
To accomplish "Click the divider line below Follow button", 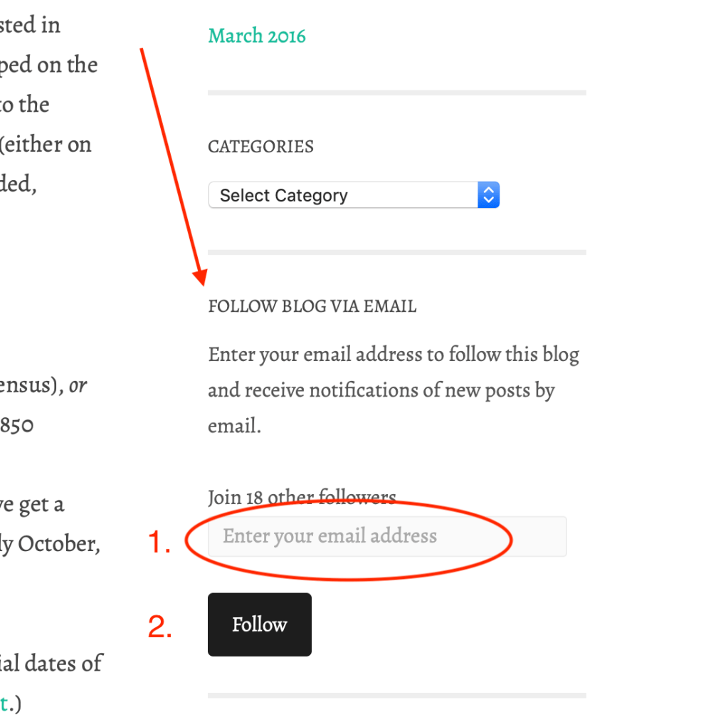I will pyautogui.click(x=396, y=695).
